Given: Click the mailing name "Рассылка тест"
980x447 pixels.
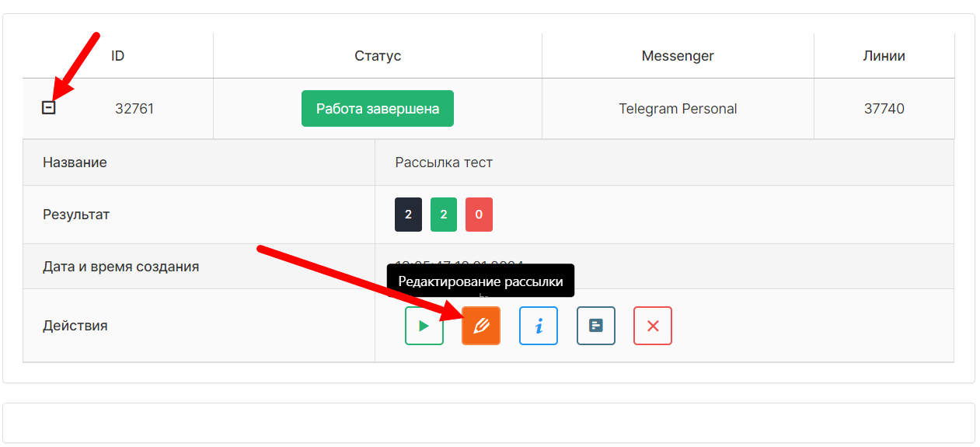Looking at the screenshot, I should 444,162.
